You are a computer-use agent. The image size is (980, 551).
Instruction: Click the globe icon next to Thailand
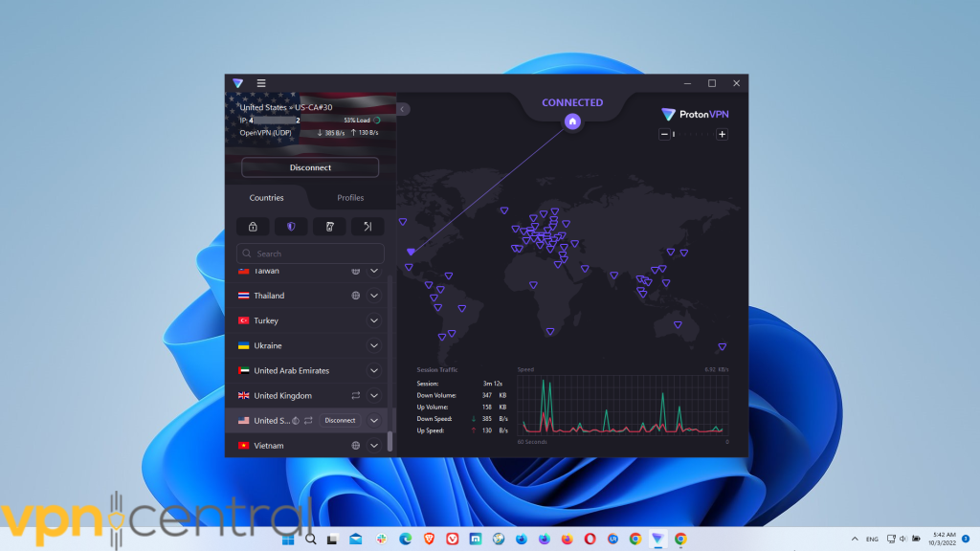(x=354, y=296)
